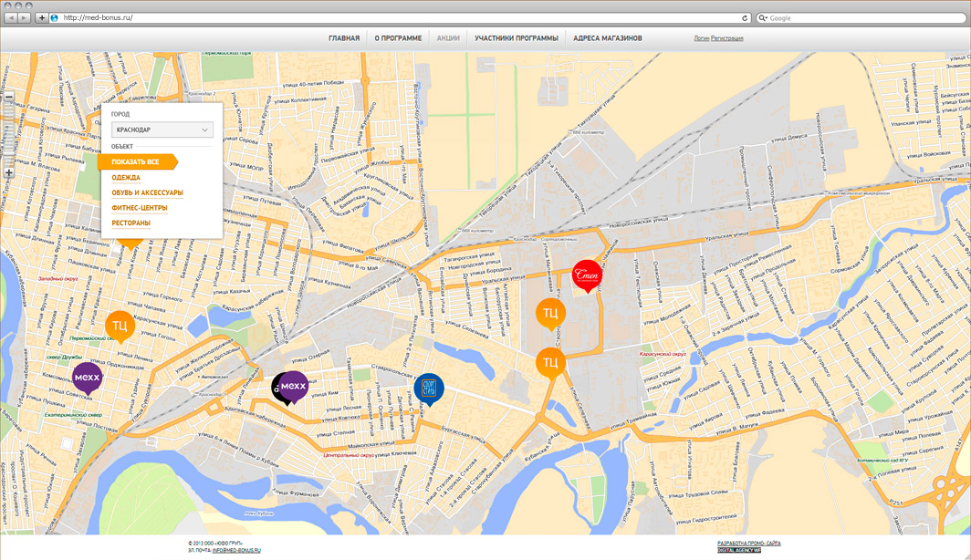The height and width of the screenshot is (560, 971).
Task: Zoom out the map with the minus button
Action: click(9, 98)
